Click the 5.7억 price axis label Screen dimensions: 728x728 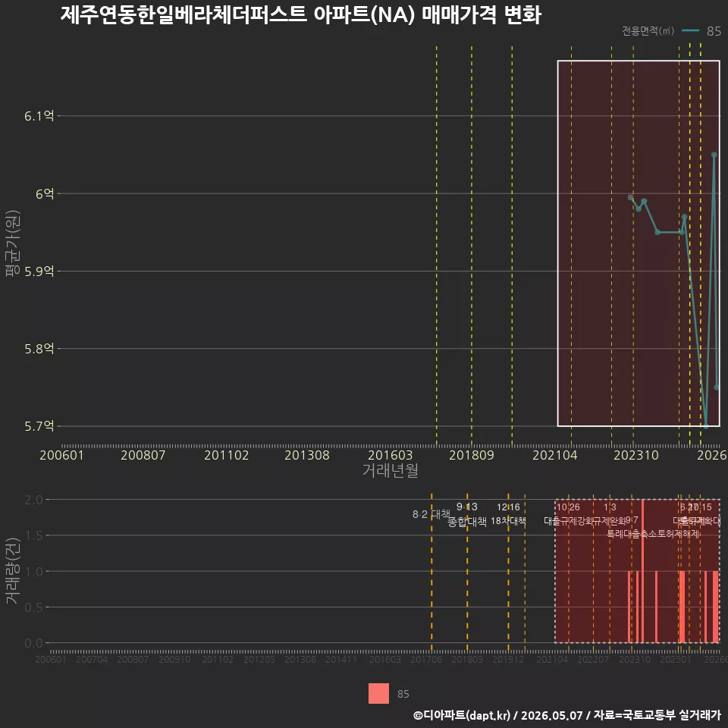39,425
